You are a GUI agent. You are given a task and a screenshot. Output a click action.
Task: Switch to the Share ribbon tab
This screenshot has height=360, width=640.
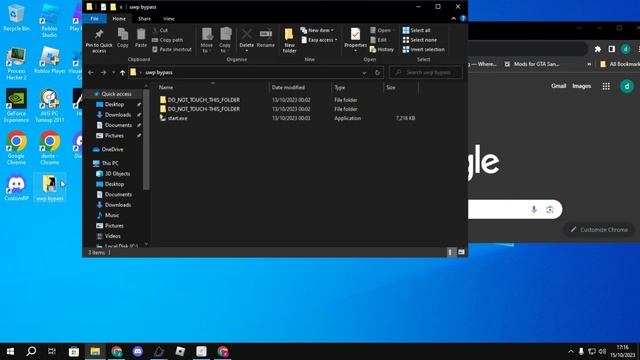[x=144, y=19]
